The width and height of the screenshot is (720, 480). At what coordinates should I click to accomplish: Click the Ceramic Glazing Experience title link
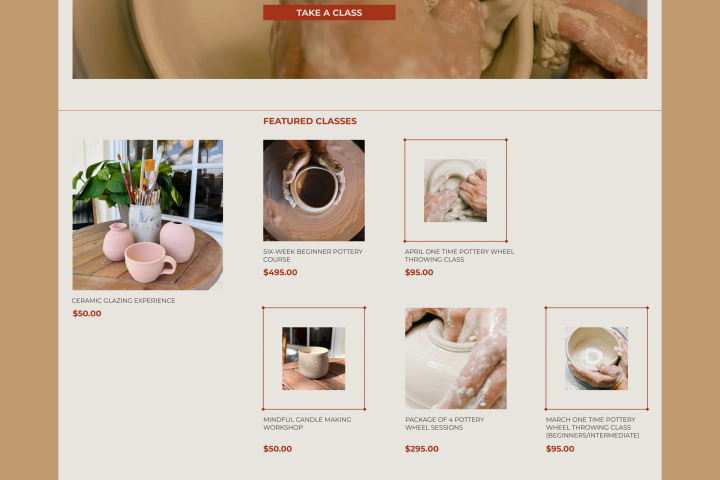tap(123, 300)
